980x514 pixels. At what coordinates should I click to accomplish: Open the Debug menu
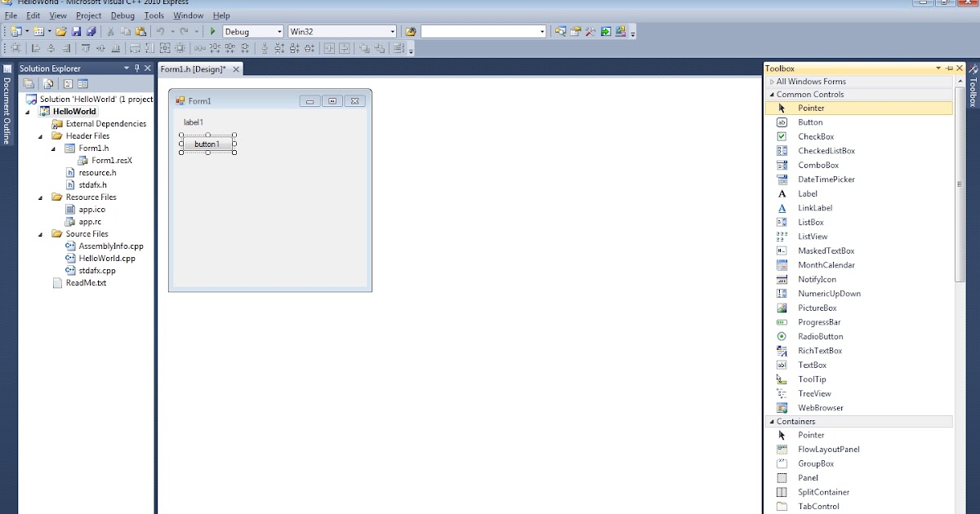(x=122, y=16)
